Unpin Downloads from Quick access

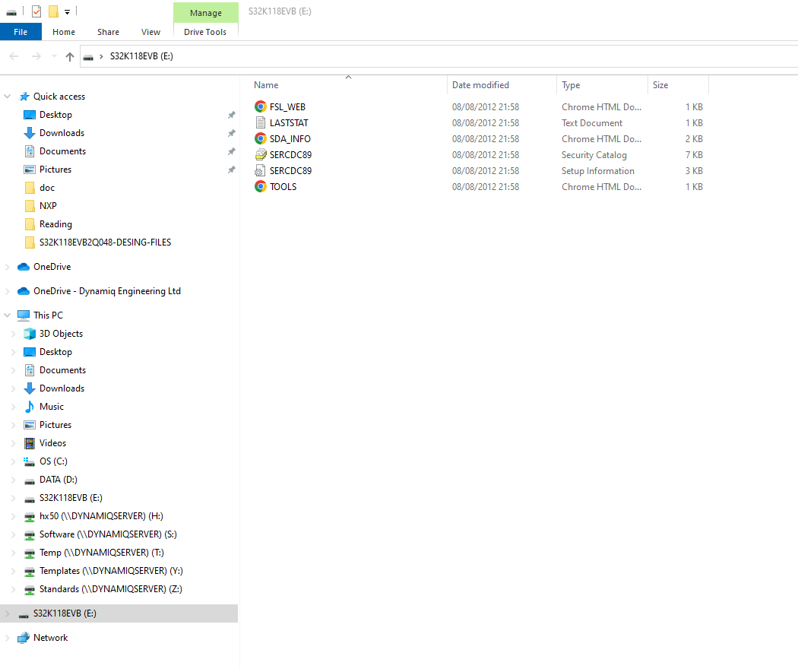coord(232,132)
